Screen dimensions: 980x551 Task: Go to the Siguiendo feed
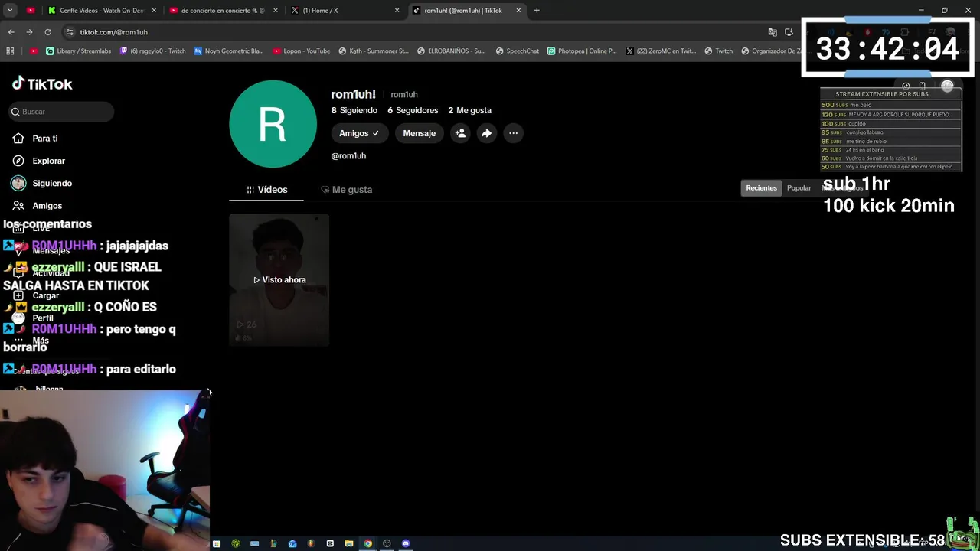point(52,183)
